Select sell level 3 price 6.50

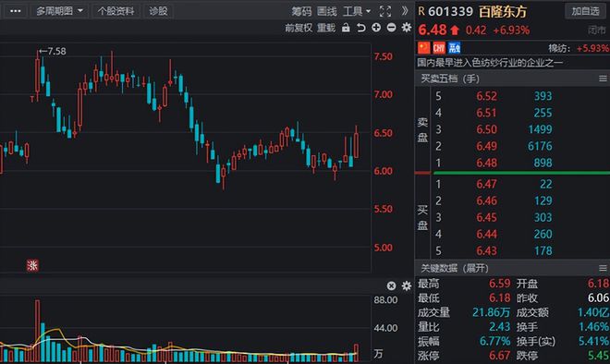point(486,129)
